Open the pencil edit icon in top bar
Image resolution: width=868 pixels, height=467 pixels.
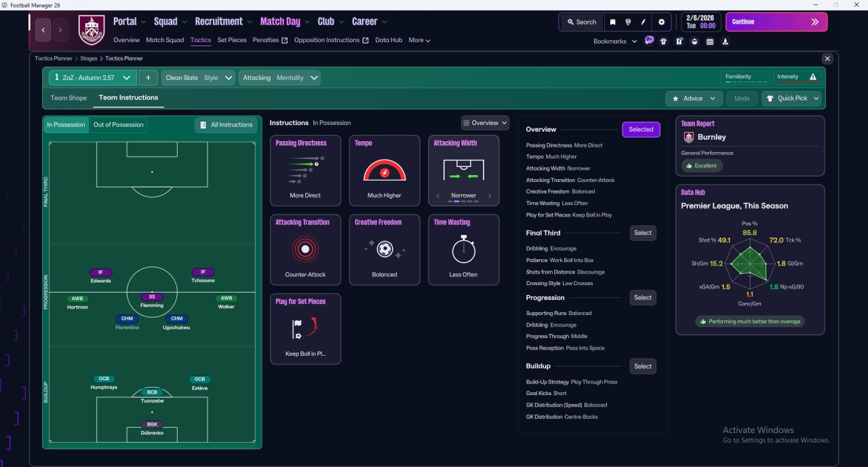point(644,22)
